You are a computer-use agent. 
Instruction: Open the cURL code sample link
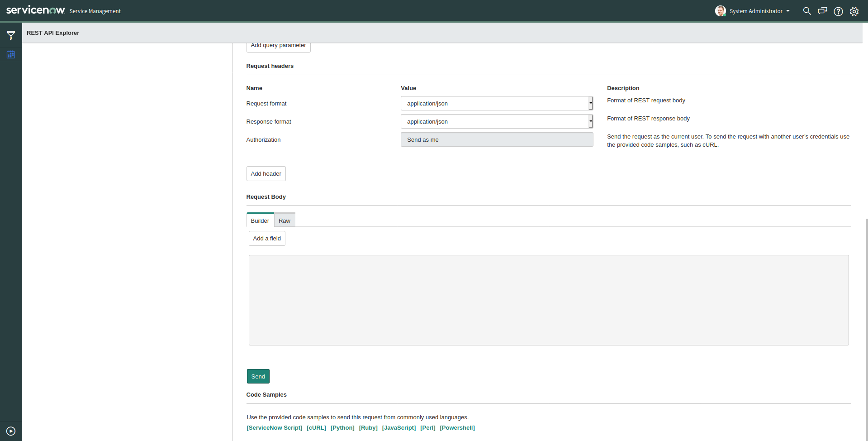[316, 427]
